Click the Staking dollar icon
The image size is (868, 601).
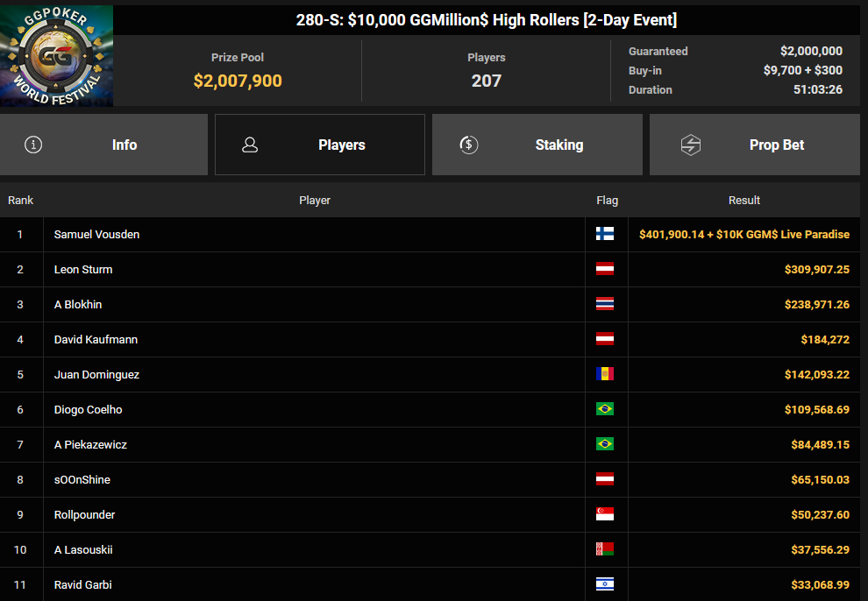(469, 145)
